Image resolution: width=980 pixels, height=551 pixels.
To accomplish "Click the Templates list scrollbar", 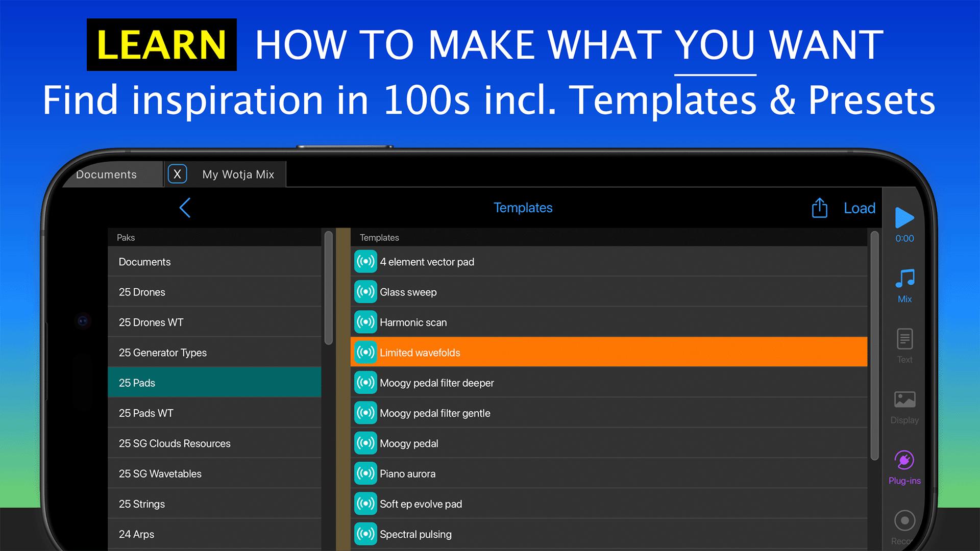I will (x=874, y=346).
